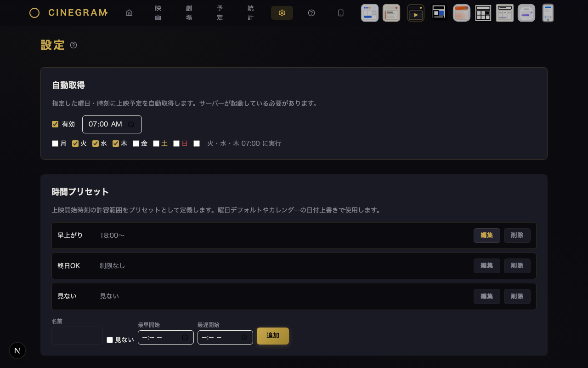Select the purple pill theme thumbnail
The image size is (588, 368).
click(x=526, y=13)
